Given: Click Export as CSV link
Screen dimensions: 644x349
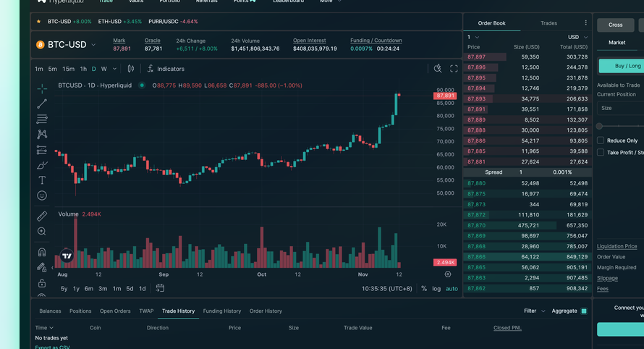Looking at the screenshot, I should [x=52, y=347].
